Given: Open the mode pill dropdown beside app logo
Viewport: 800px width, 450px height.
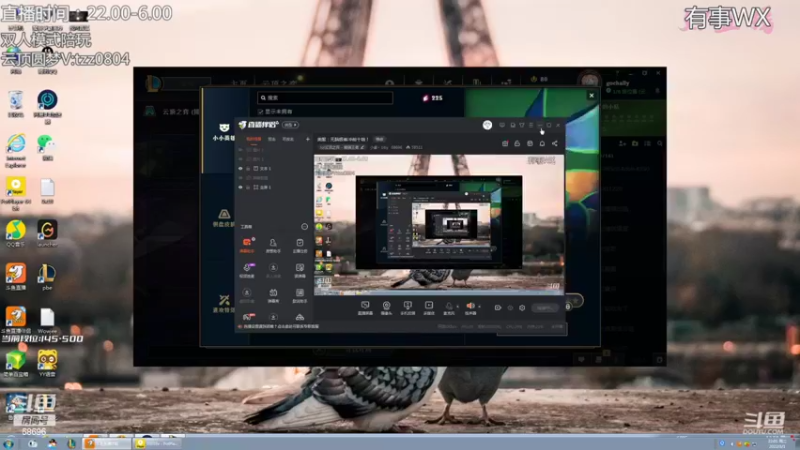Looking at the screenshot, I should (290, 125).
